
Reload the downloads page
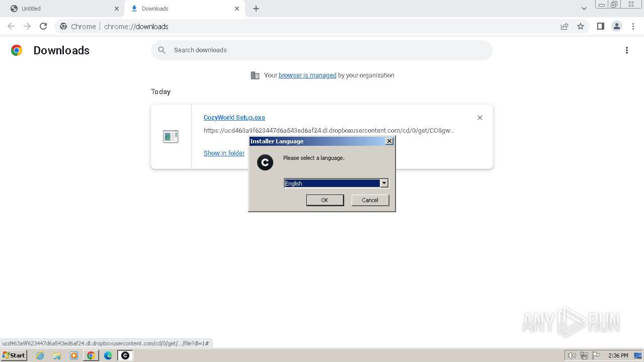(43, 26)
